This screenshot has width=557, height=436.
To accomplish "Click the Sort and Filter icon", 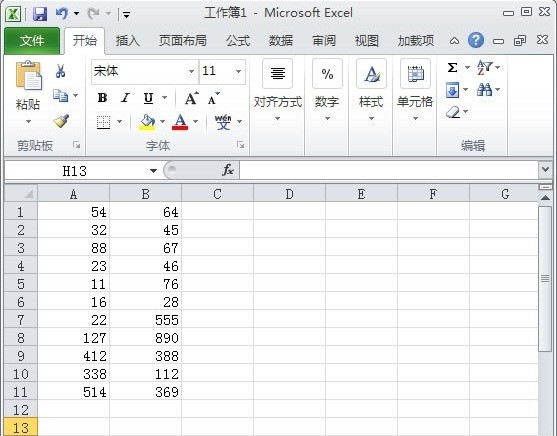I will (x=485, y=67).
